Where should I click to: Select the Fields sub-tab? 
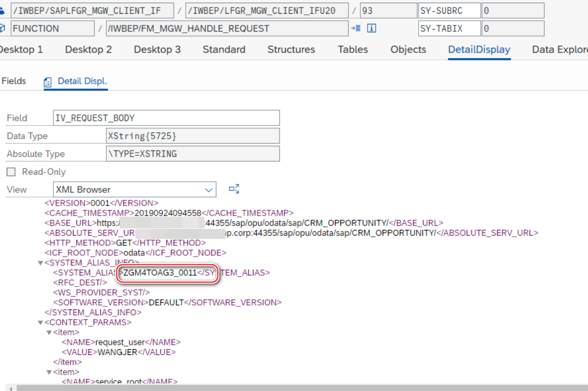click(x=14, y=82)
